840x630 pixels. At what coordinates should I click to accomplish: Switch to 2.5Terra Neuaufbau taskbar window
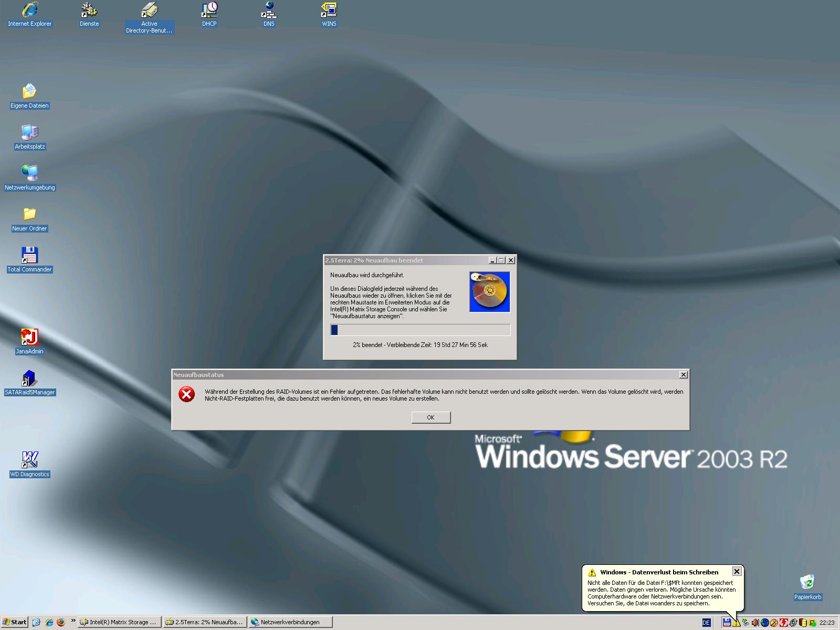pyautogui.click(x=204, y=622)
